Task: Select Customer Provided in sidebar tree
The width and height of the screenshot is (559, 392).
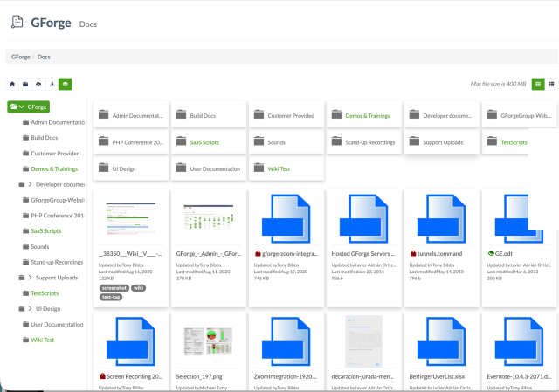Action: pos(51,154)
